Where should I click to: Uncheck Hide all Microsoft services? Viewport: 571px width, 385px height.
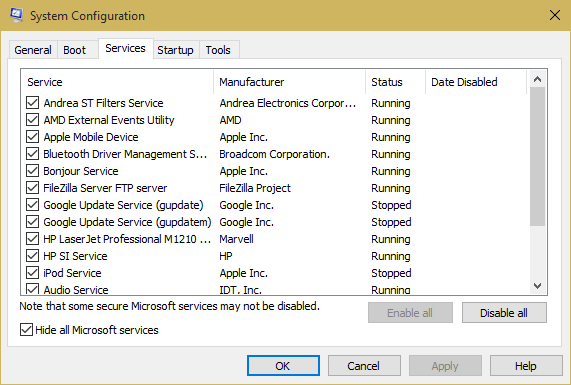point(26,330)
